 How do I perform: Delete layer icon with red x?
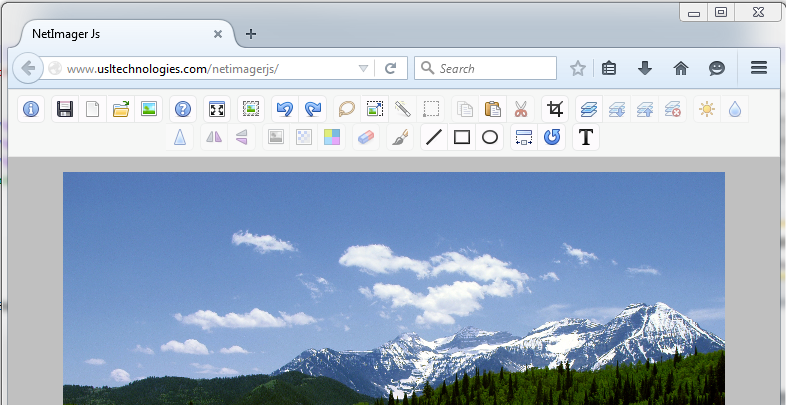[x=673, y=109]
